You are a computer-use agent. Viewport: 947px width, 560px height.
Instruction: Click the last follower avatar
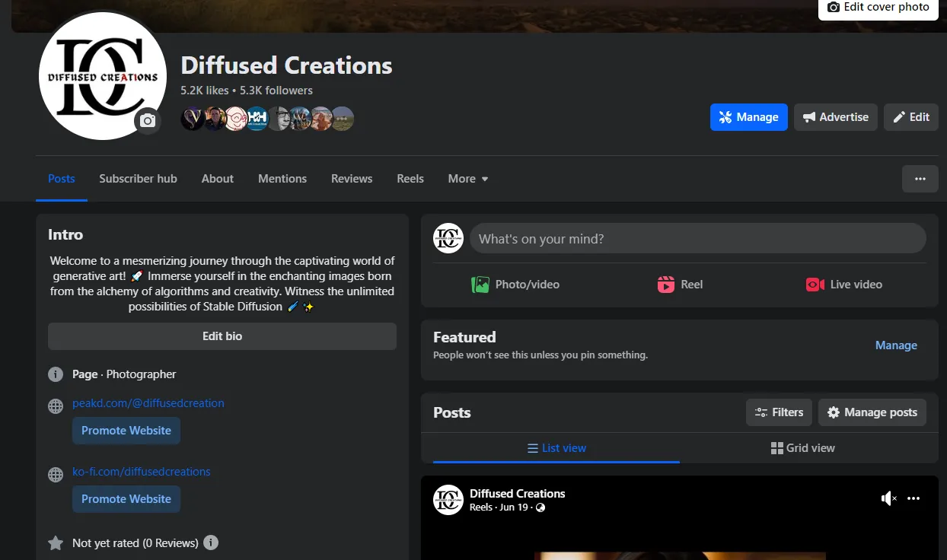343,118
